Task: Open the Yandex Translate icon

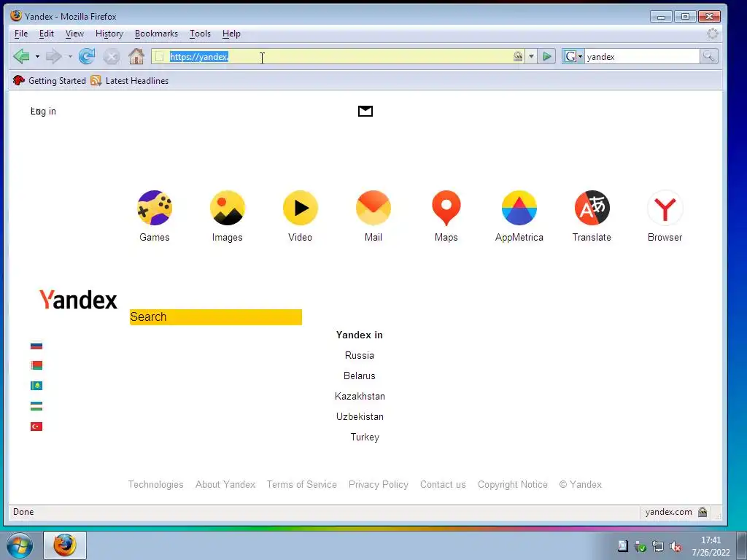Action: coord(592,208)
